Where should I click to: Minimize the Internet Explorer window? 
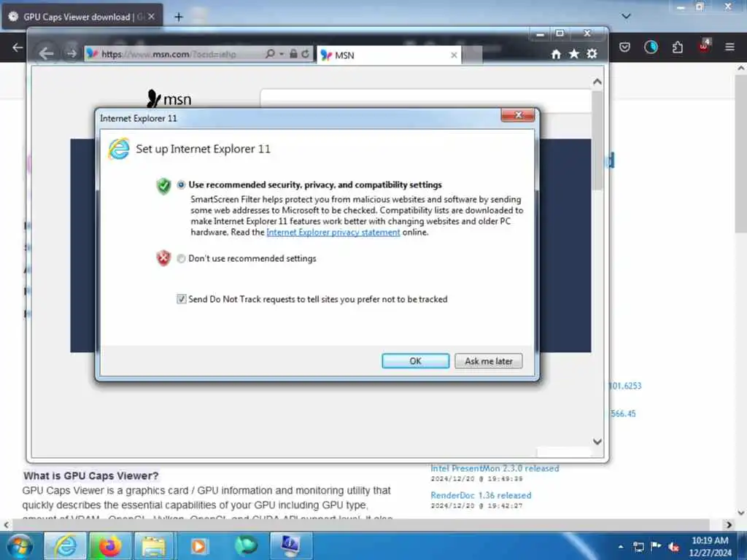click(x=540, y=34)
